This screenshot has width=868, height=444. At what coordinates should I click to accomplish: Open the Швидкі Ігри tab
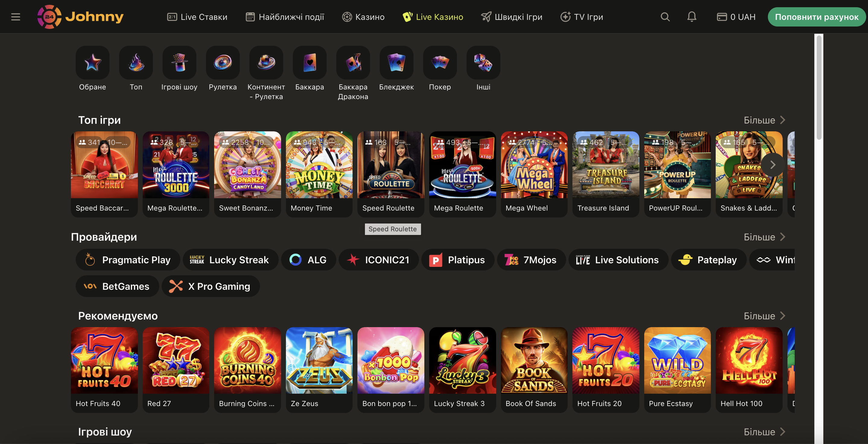[x=512, y=17]
